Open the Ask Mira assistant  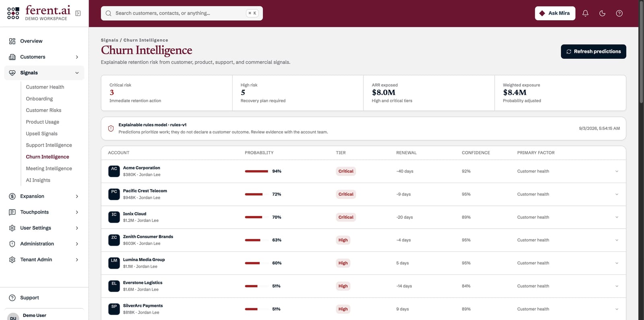click(x=555, y=13)
